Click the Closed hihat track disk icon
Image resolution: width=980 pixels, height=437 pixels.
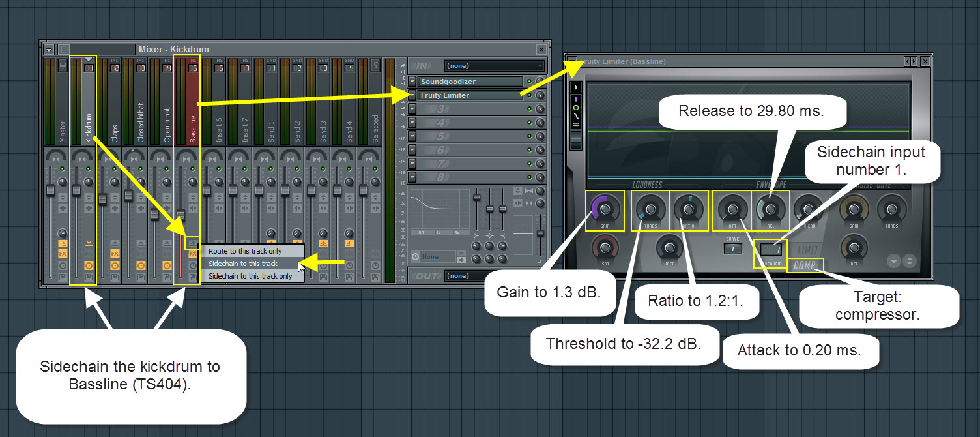tap(141, 277)
